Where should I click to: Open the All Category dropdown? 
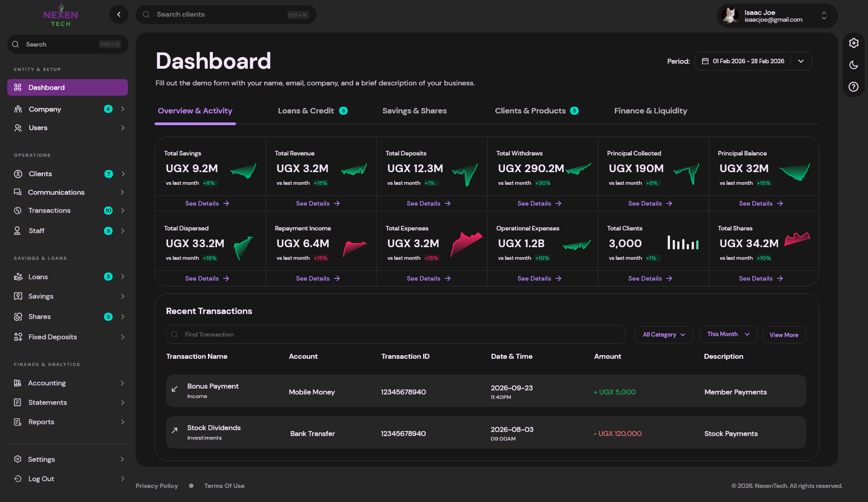pos(664,335)
